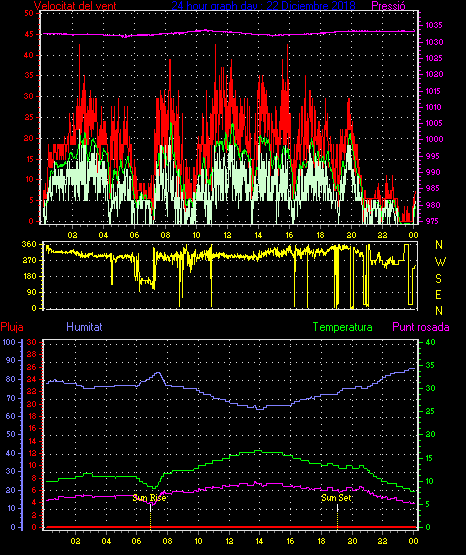Click the red 45 wind speed axis value
The width and height of the screenshot is (466, 555).
(29, 34)
